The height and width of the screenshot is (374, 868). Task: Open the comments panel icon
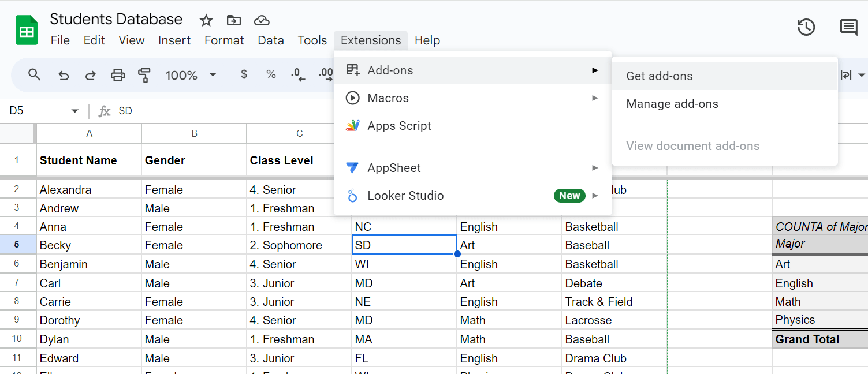tap(848, 27)
